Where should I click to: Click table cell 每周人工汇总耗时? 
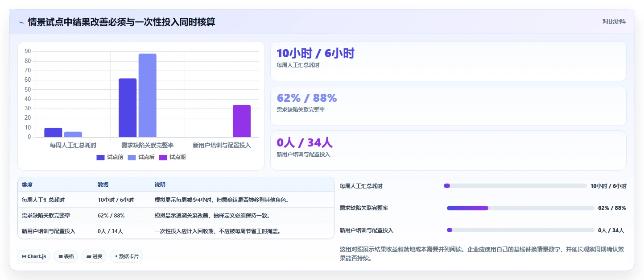[x=43, y=200]
